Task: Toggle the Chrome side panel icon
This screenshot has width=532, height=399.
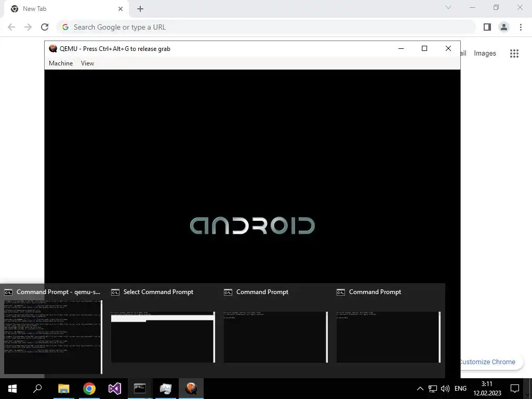Action: pos(487,27)
